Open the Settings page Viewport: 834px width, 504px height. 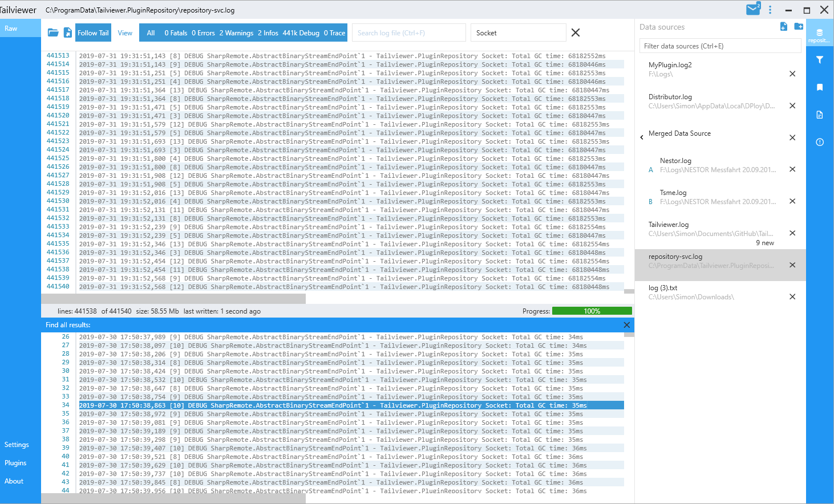17,444
